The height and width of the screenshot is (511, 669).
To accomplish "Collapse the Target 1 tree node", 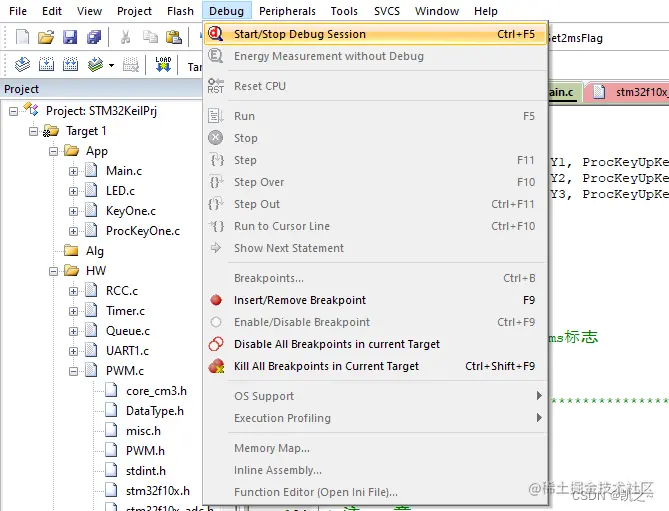I will [33, 131].
